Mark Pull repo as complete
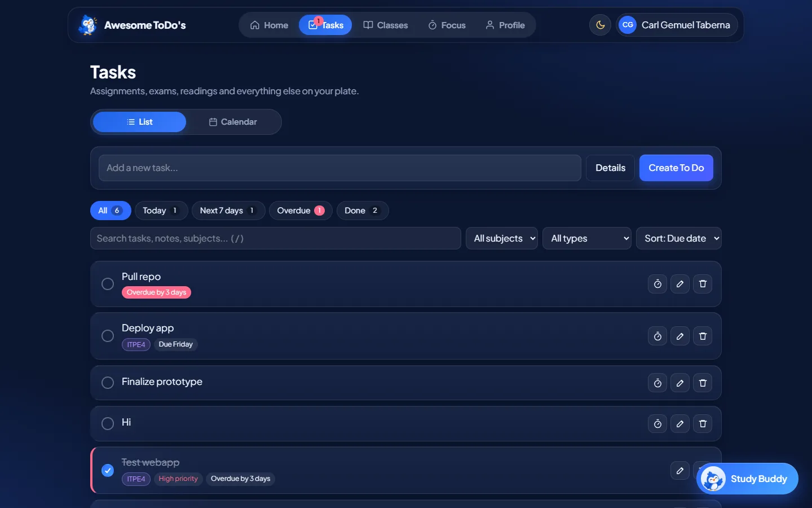The height and width of the screenshot is (508, 812). 108,284
